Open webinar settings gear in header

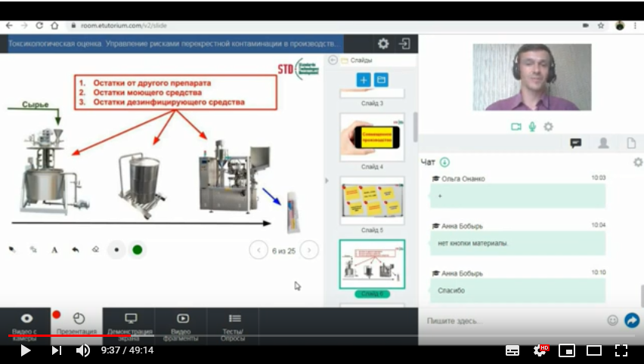pos(383,44)
